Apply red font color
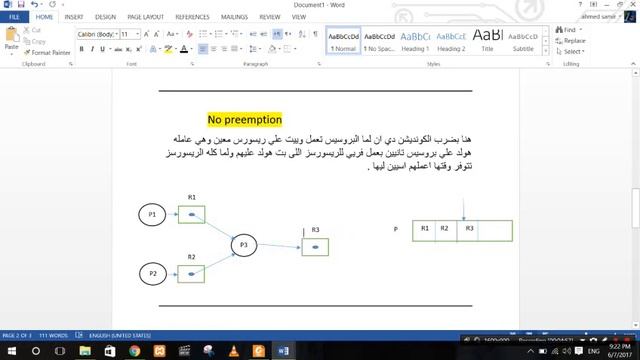The height and width of the screenshot is (360, 640). (184, 49)
